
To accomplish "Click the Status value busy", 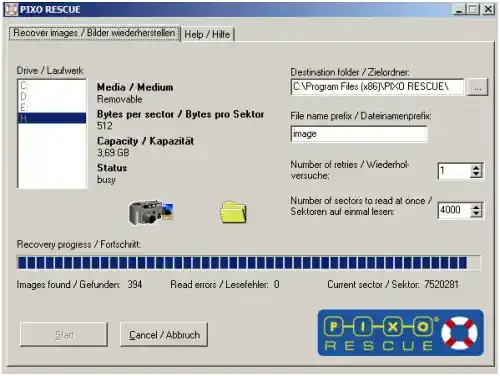I will [x=106, y=180].
